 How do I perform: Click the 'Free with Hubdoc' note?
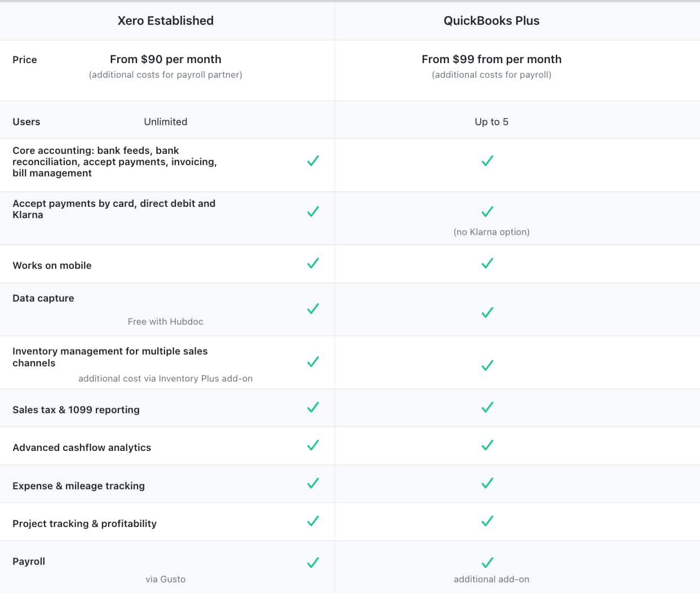point(165,321)
